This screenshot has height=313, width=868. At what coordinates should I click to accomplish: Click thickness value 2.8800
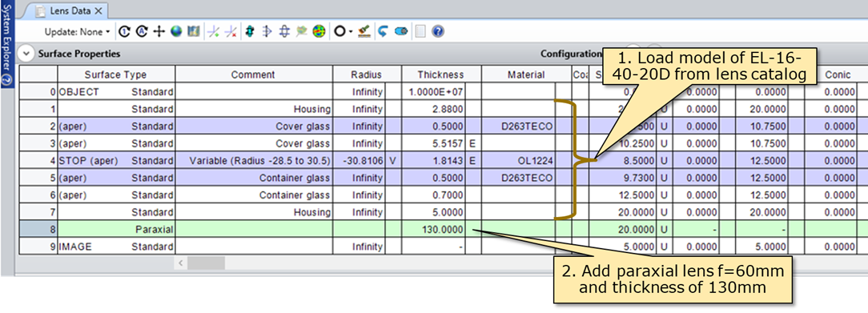(433, 109)
